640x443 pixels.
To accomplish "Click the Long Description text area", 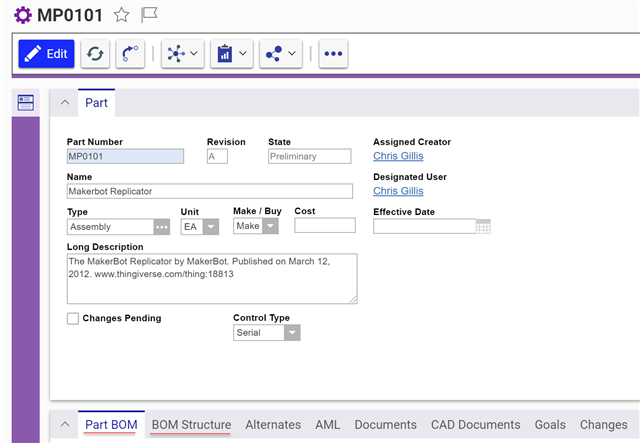I will [212, 278].
